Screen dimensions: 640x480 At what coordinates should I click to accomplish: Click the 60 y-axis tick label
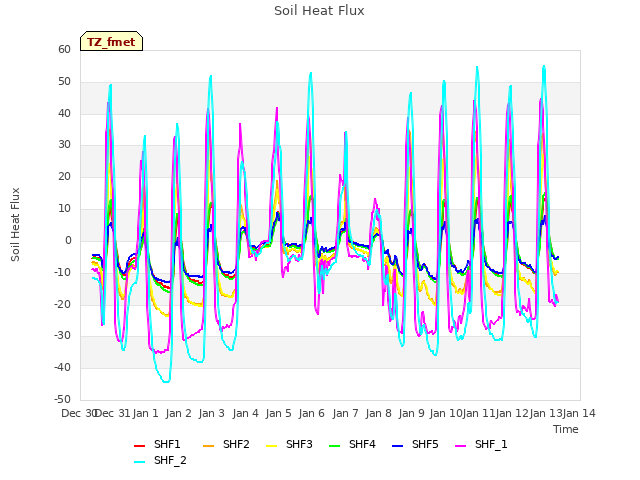pos(64,49)
